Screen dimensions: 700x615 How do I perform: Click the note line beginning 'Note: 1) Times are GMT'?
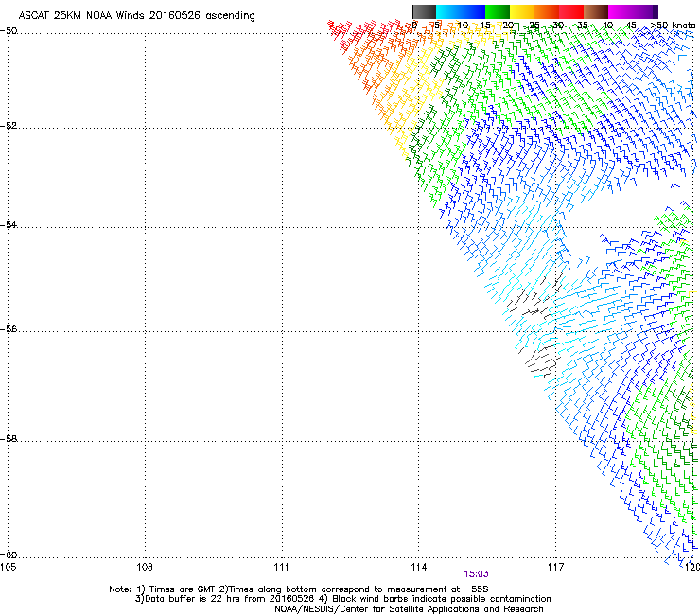(x=299, y=589)
